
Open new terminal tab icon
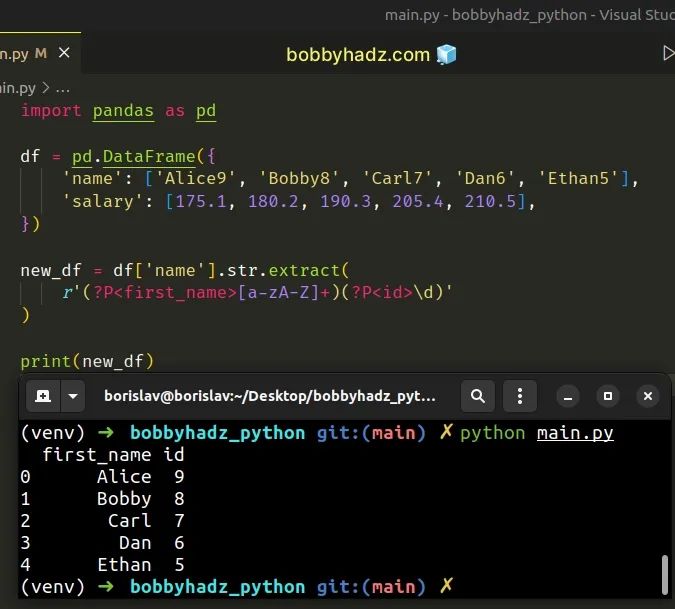coord(43,396)
